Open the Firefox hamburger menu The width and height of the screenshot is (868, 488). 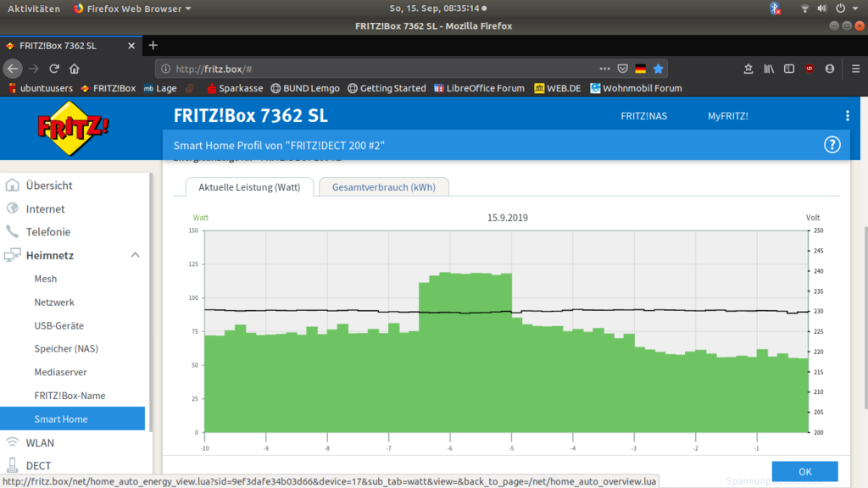click(856, 69)
